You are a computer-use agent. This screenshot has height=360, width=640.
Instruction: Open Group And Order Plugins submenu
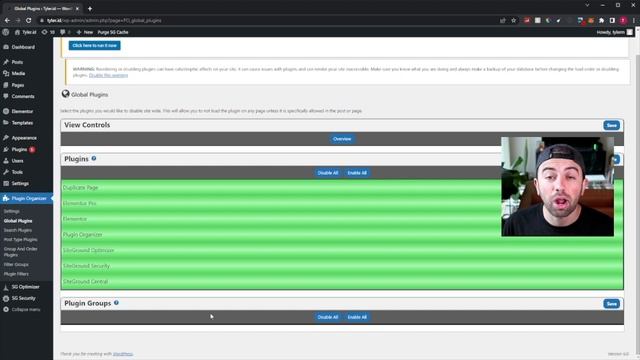pos(20,252)
